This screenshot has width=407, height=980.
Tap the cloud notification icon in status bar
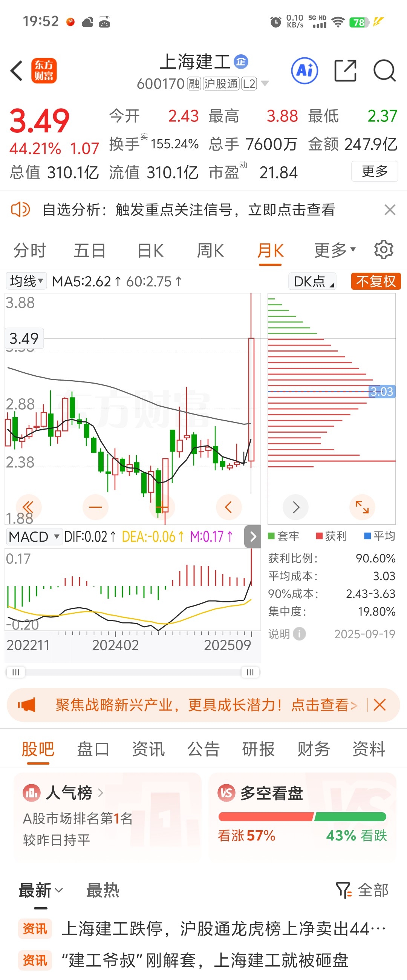pos(88,23)
